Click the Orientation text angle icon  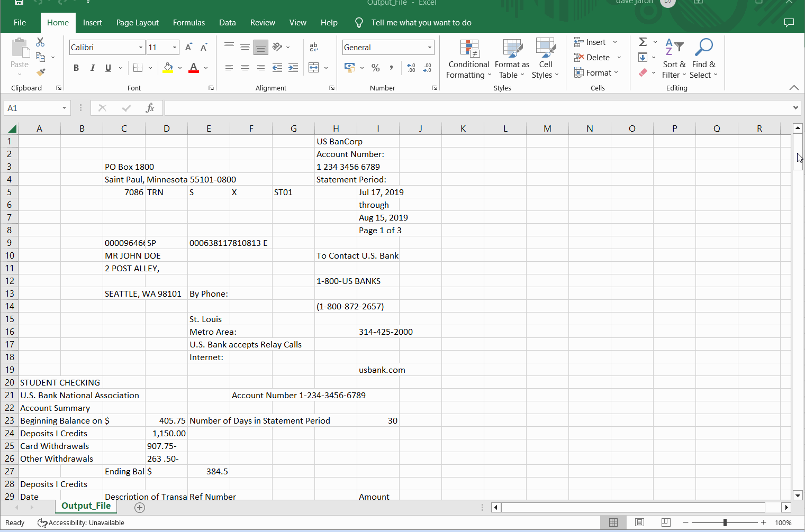277,47
